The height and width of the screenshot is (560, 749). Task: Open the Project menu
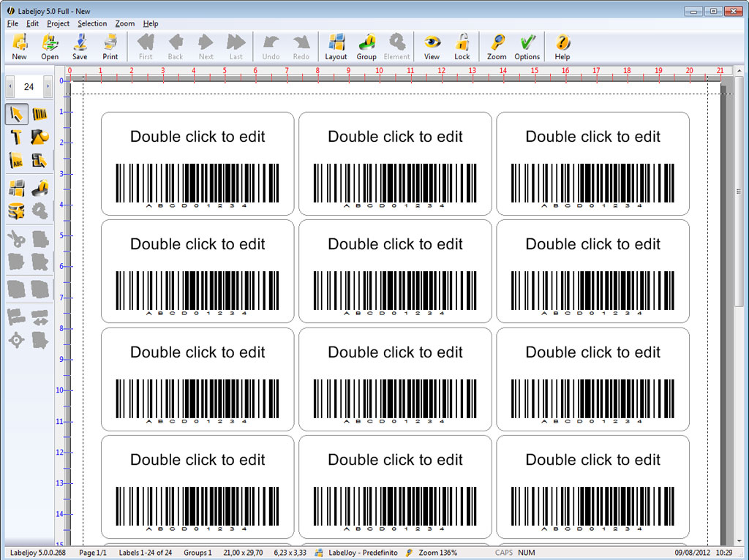pos(59,23)
